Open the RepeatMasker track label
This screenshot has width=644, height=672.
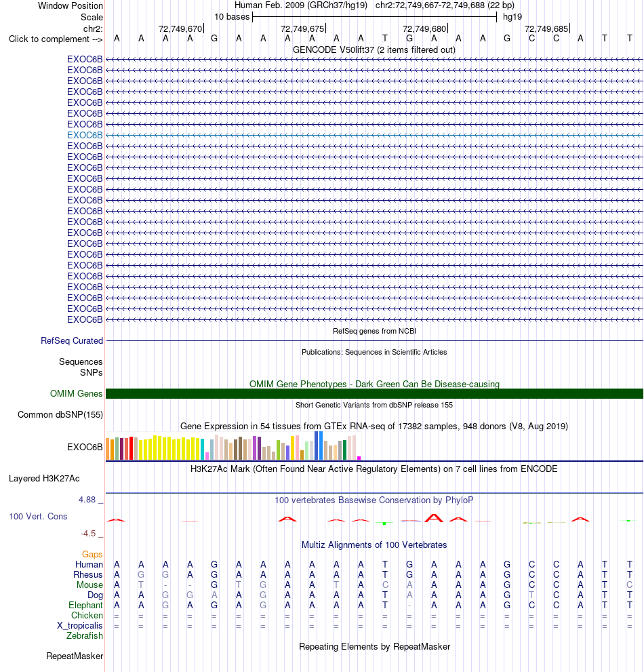tap(75, 656)
